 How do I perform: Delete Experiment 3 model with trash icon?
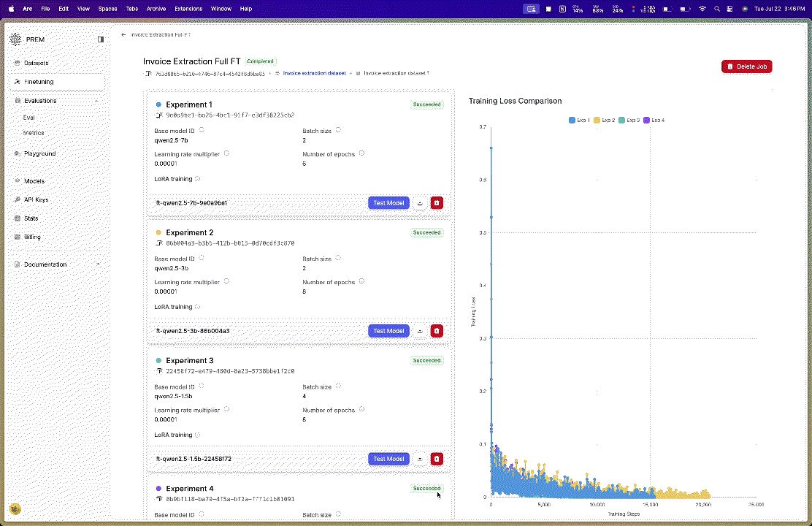click(437, 459)
